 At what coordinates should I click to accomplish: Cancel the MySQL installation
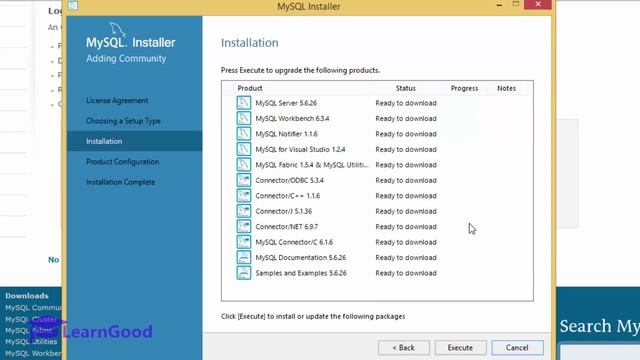[x=517, y=348]
